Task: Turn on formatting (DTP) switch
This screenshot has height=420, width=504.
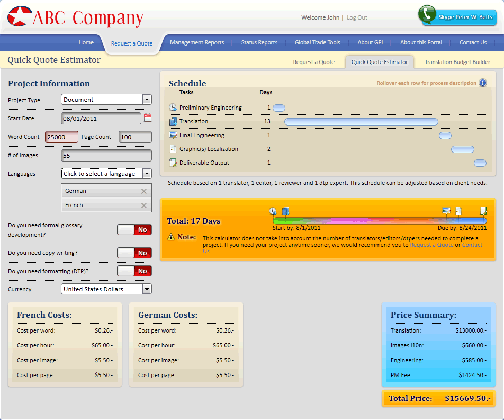Action: click(x=134, y=271)
